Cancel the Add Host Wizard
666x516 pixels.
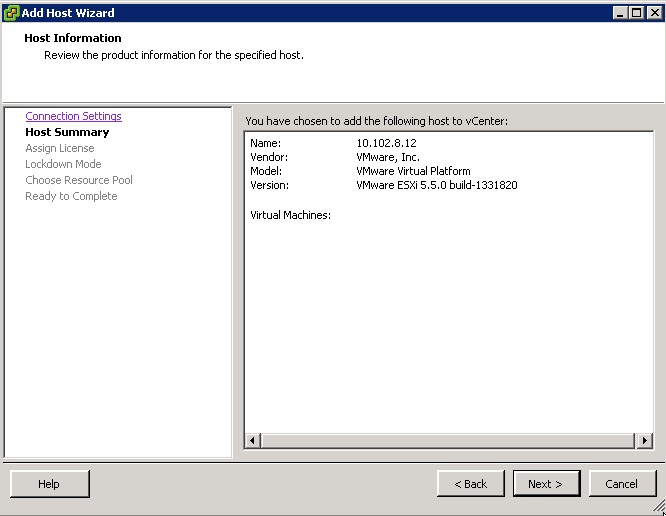coord(621,484)
